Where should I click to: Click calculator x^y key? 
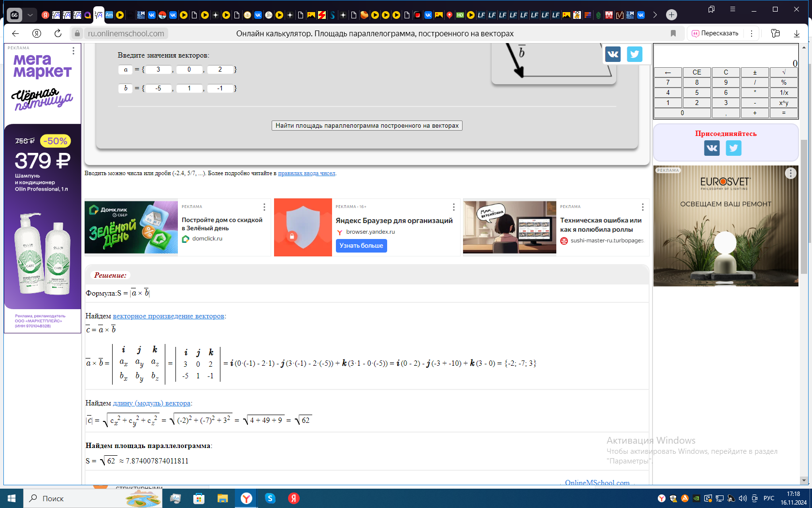(783, 103)
